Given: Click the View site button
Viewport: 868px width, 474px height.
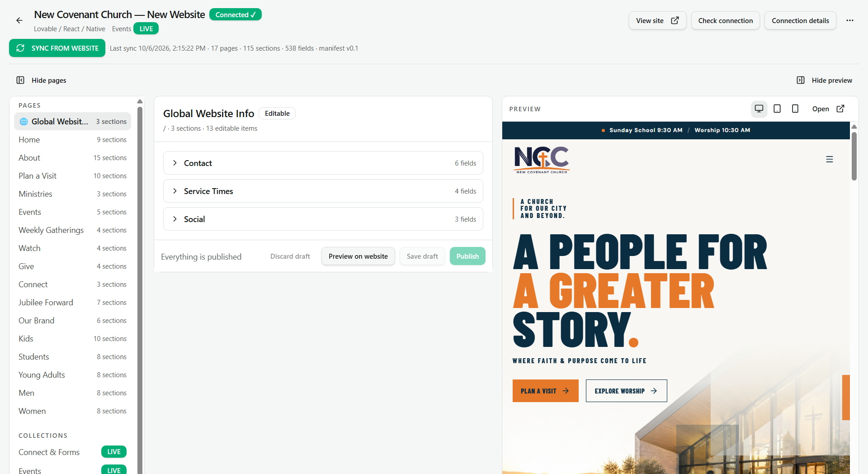Looking at the screenshot, I should tap(657, 20).
